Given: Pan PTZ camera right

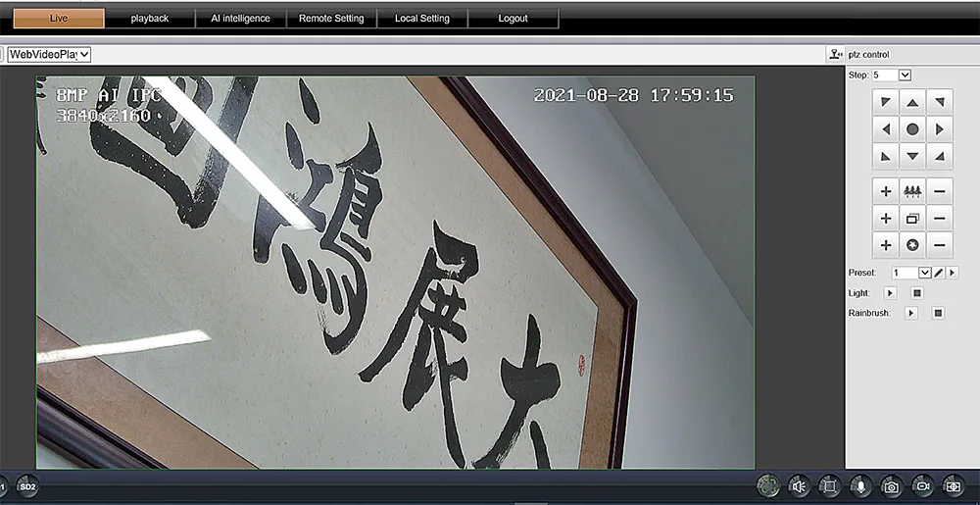Looking at the screenshot, I should point(940,129).
